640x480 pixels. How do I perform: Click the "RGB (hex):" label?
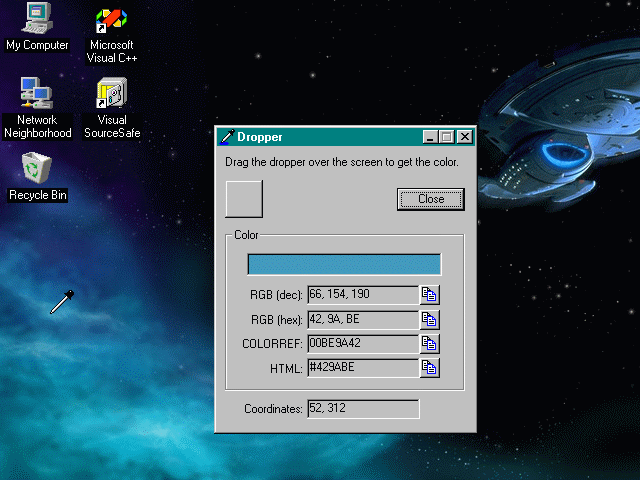coord(277,320)
